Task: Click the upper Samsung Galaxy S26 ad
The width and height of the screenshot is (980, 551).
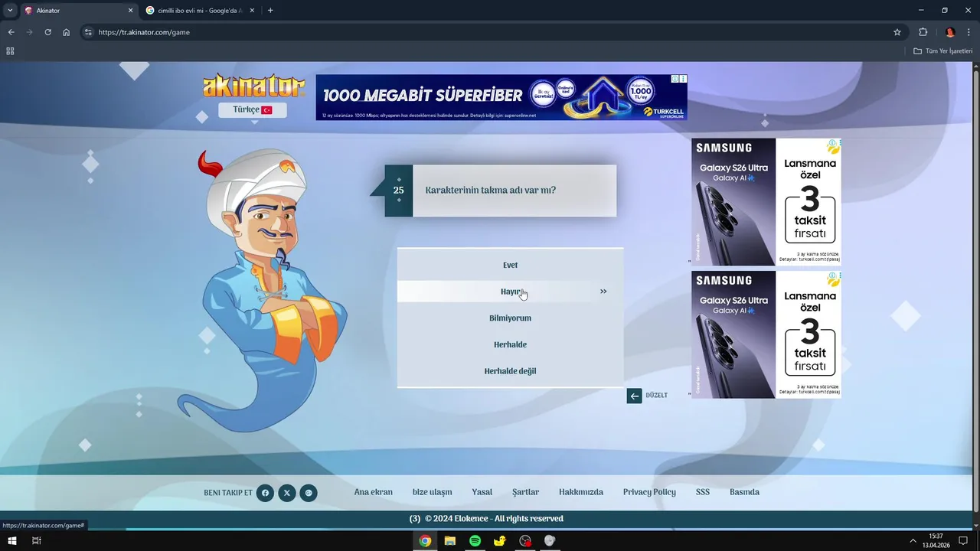Action: (766, 202)
